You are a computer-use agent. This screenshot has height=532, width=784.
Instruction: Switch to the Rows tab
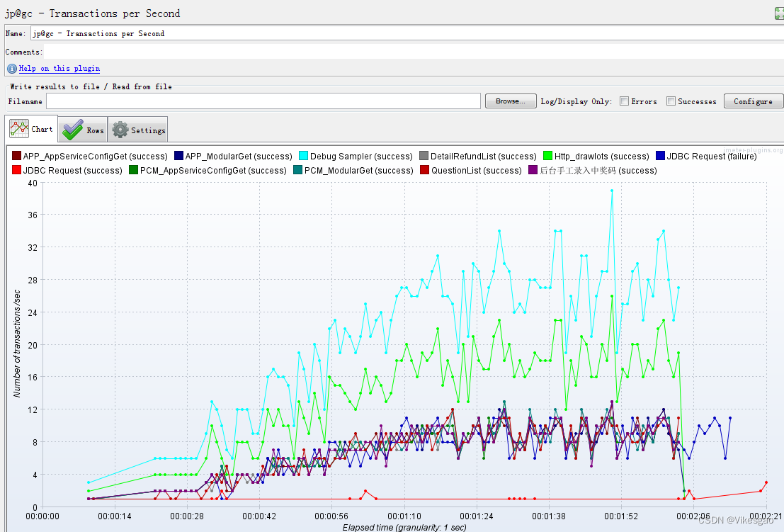coord(82,130)
